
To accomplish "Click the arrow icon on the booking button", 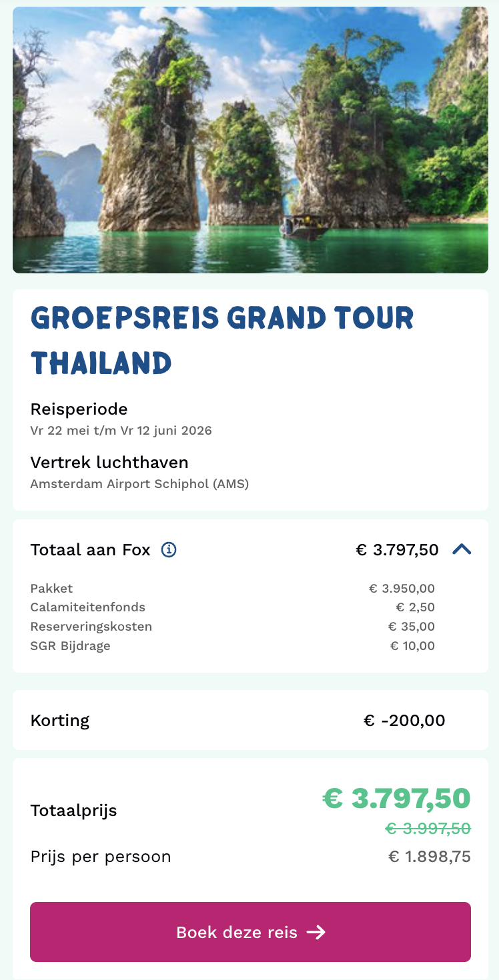I will click(316, 932).
